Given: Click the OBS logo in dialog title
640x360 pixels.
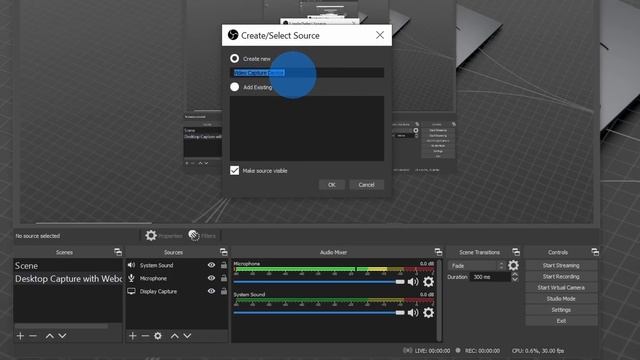Looking at the screenshot, I should tap(233, 35).
